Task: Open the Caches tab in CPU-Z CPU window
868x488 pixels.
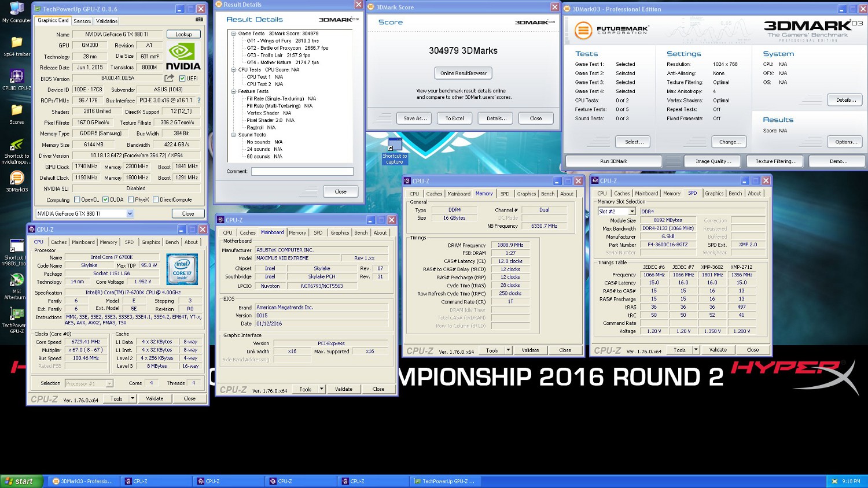Action: (x=58, y=242)
